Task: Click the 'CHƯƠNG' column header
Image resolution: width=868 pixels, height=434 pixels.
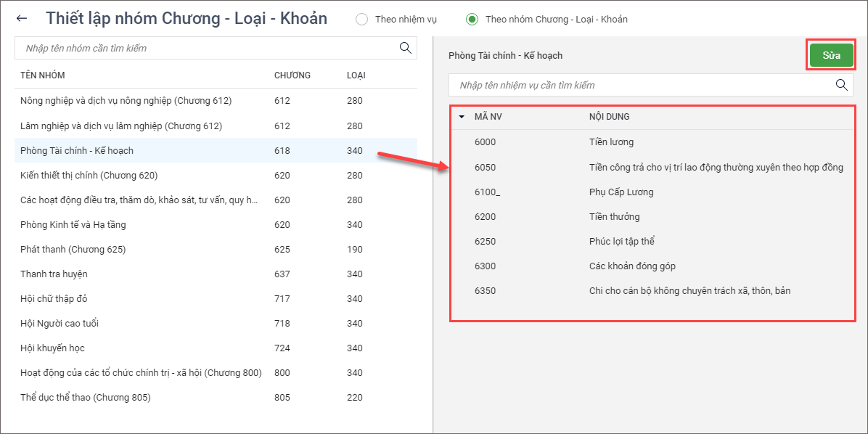Action: pos(292,75)
